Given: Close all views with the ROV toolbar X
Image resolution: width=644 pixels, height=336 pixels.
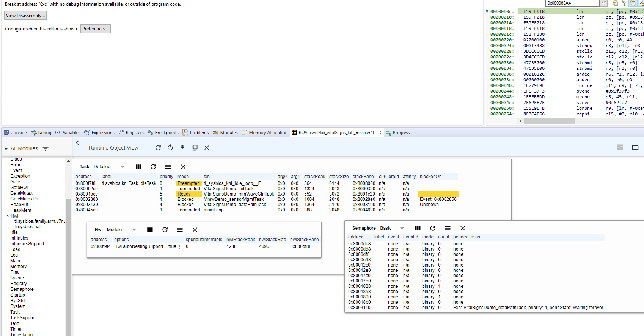Looking at the screenshot, I should 207,148.
